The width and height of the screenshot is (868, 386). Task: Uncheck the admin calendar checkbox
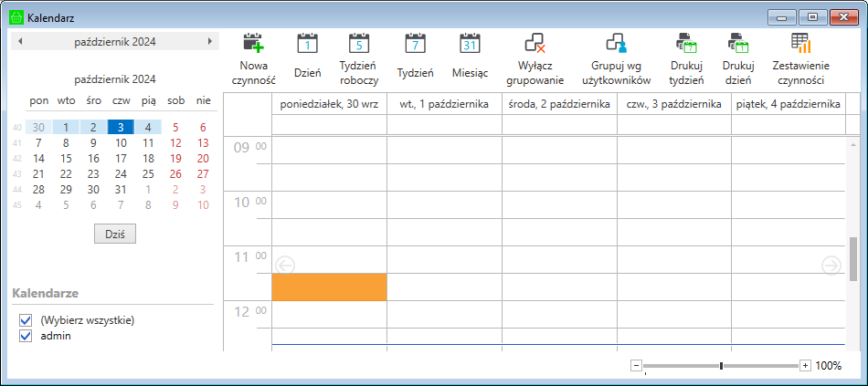[26, 336]
